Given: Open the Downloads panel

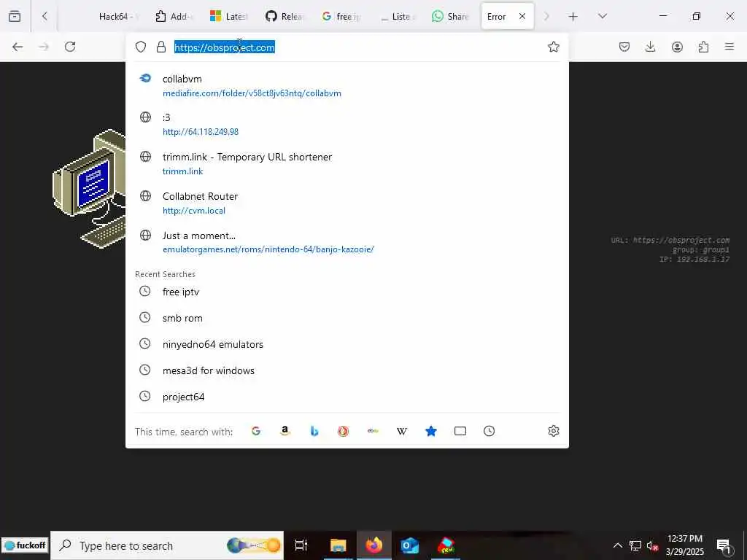Looking at the screenshot, I should click(650, 47).
